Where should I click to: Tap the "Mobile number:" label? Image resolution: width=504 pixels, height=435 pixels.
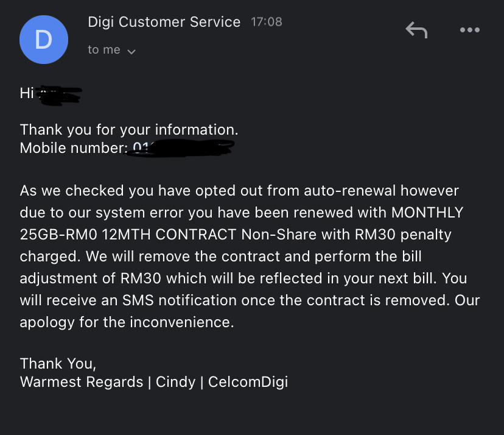(x=74, y=148)
